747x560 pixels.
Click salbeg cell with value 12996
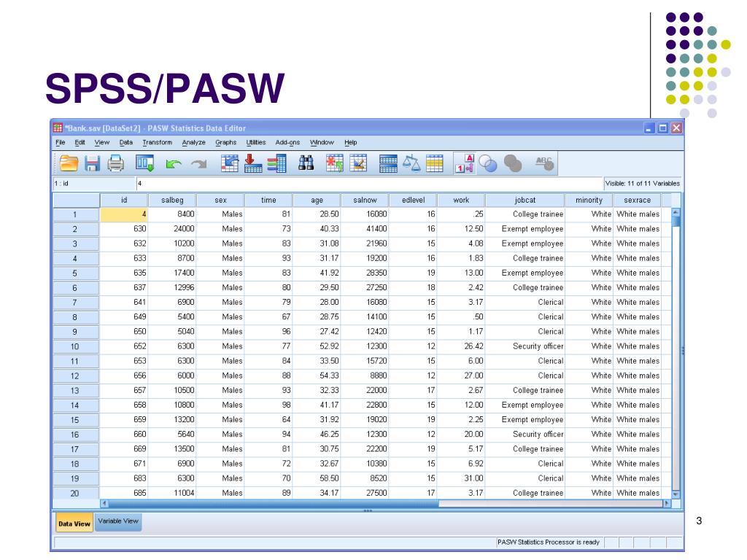pos(172,287)
